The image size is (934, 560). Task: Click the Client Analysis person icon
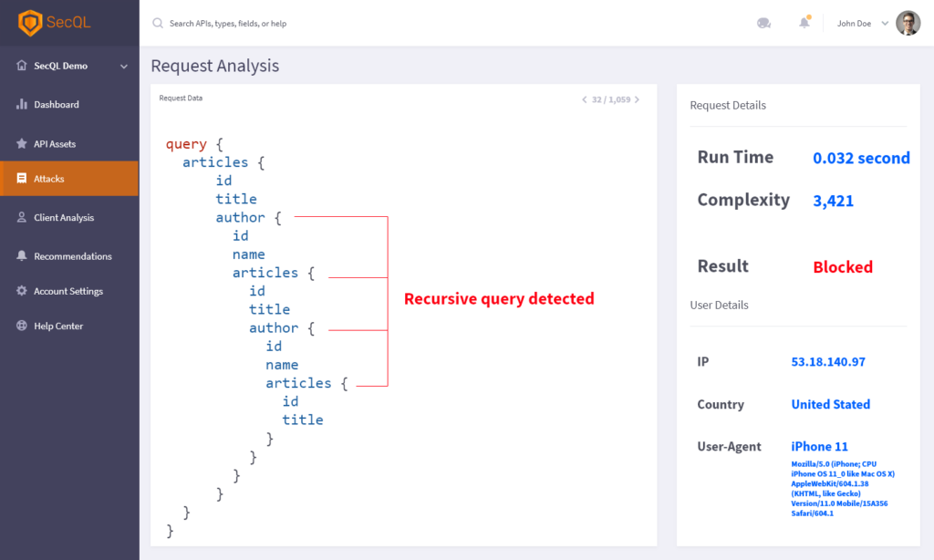[x=22, y=217]
